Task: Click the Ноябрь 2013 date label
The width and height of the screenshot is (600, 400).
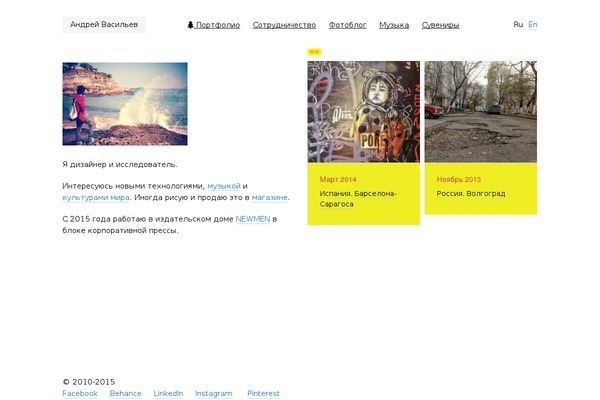Action: [459, 179]
